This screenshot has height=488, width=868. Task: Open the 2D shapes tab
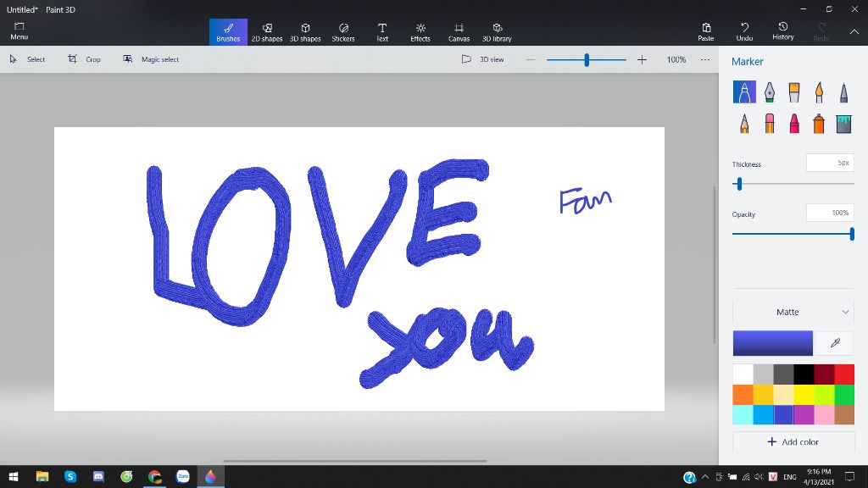tap(267, 32)
